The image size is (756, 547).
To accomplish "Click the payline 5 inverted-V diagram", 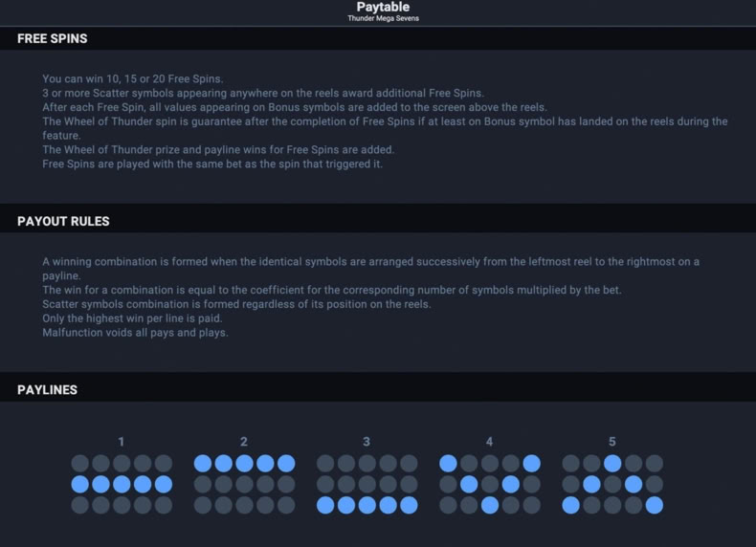I will click(612, 484).
